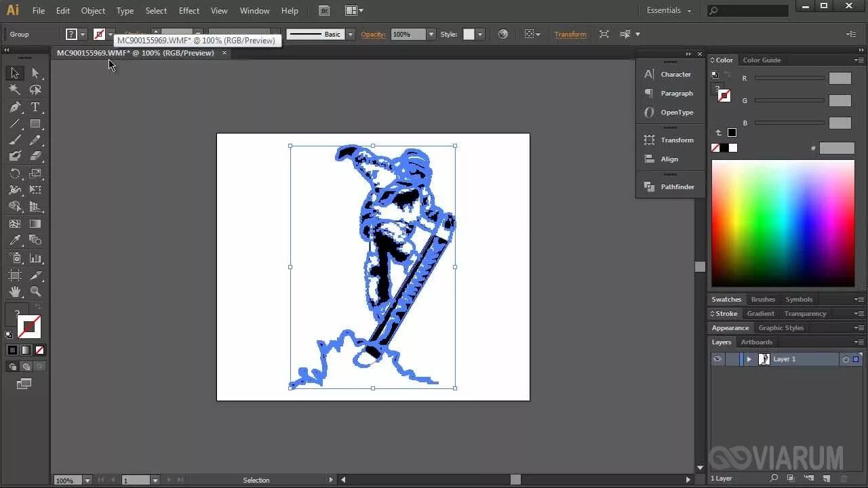The height and width of the screenshot is (488, 868).
Task: Expand Layer 1 in the Layers panel
Action: pyautogui.click(x=749, y=359)
